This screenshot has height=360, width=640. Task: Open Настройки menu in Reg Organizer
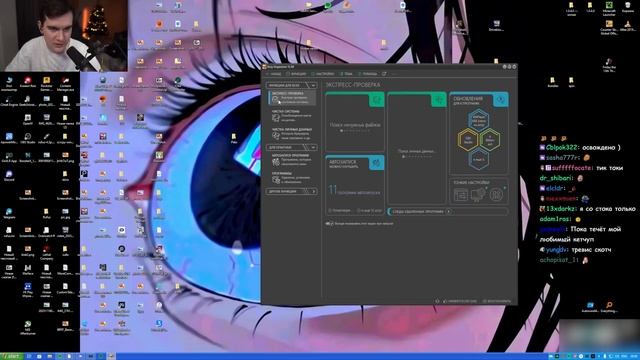pyautogui.click(x=323, y=74)
